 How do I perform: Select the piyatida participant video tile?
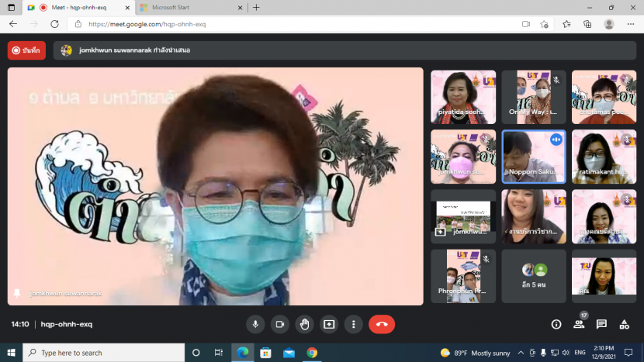pos(463,97)
